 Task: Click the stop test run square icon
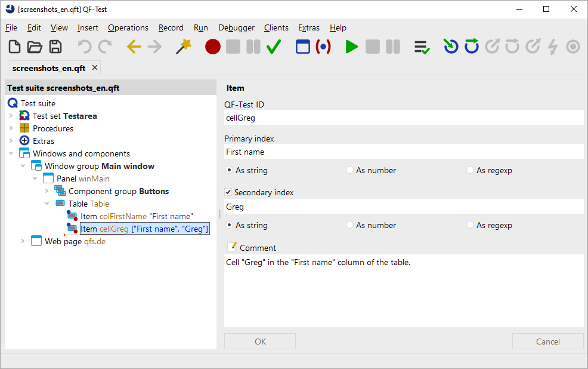pos(372,47)
